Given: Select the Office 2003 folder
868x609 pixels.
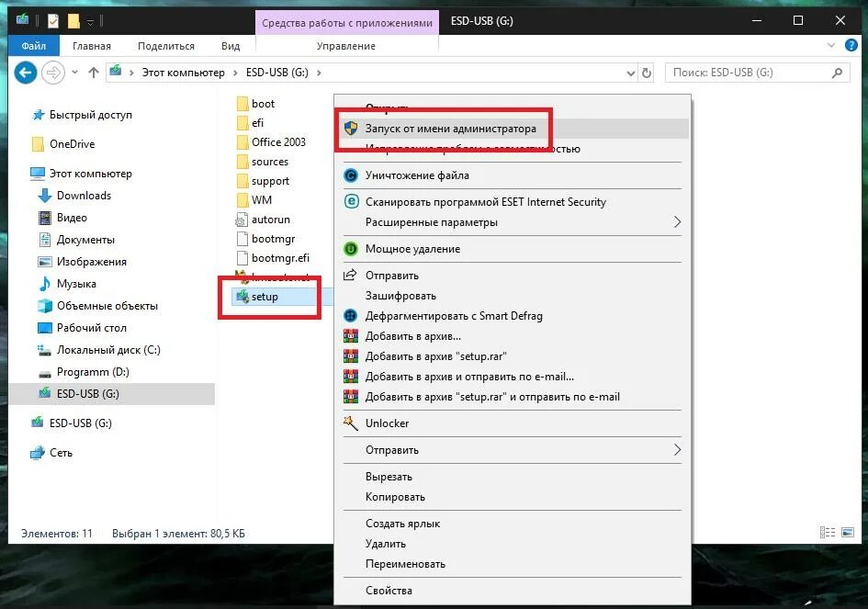Looking at the screenshot, I should (278, 142).
